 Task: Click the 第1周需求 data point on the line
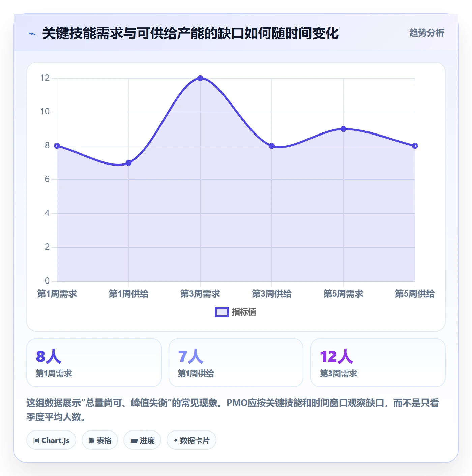click(57, 146)
